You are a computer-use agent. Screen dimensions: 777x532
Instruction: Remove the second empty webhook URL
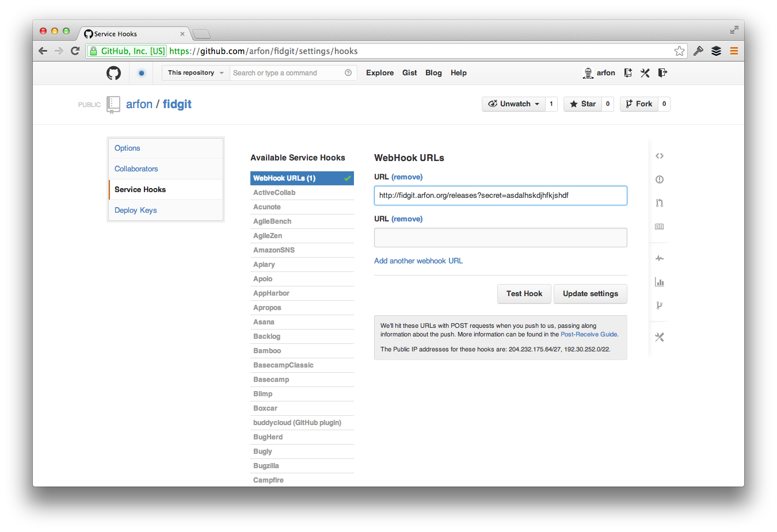(x=407, y=219)
